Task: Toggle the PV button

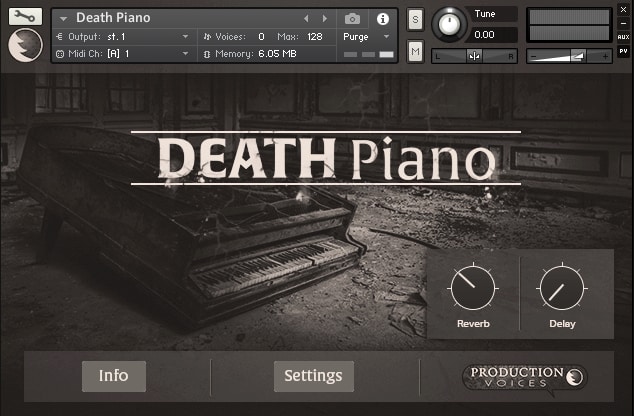Action: pyautogui.click(x=623, y=50)
